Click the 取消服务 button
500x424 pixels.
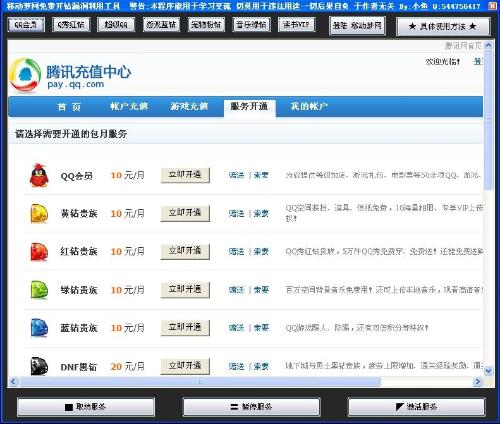click(86, 407)
